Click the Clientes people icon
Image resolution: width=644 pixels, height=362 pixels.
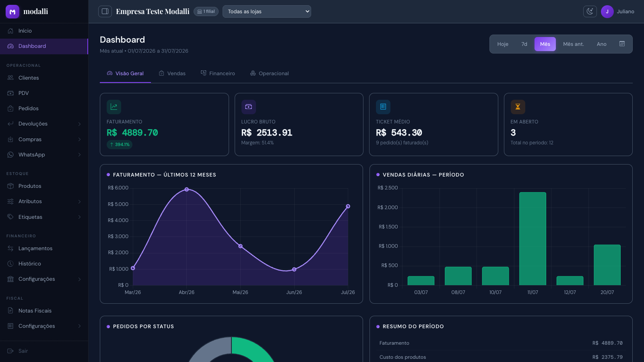pyautogui.click(x=10, y=78)
